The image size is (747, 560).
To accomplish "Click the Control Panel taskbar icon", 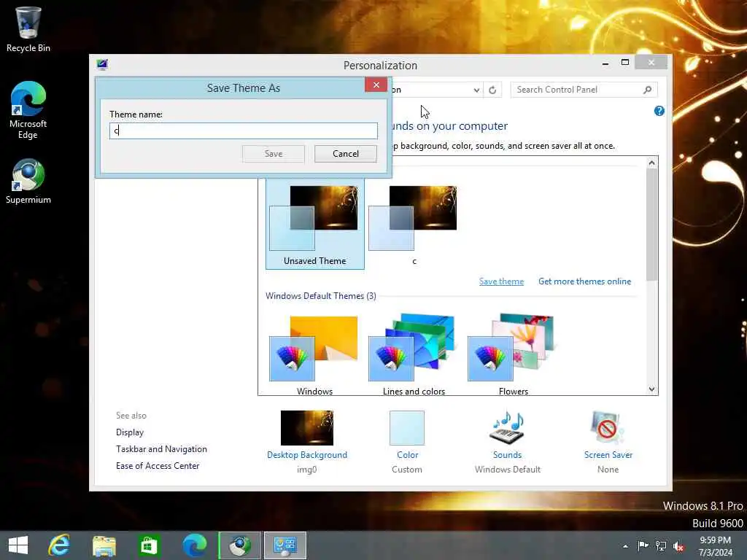I will point(285,545).
